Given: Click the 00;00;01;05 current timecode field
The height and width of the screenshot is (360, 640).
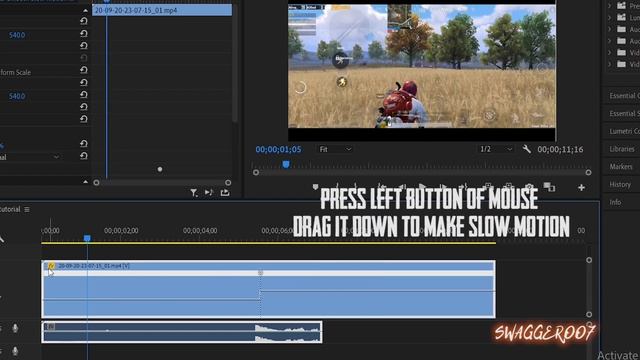Looking at the screenshot, I should (278, 149).
